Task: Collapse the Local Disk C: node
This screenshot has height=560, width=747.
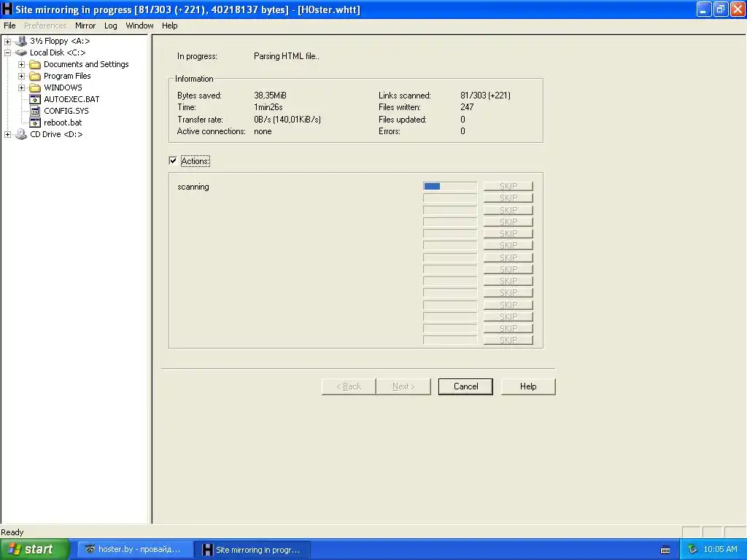Action: coord(7,52)
